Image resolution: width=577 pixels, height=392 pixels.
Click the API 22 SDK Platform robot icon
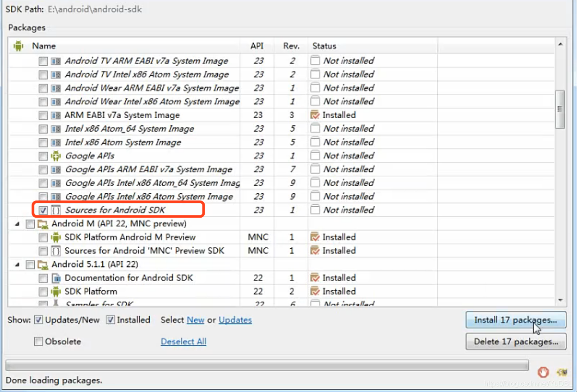coord(56,292)
